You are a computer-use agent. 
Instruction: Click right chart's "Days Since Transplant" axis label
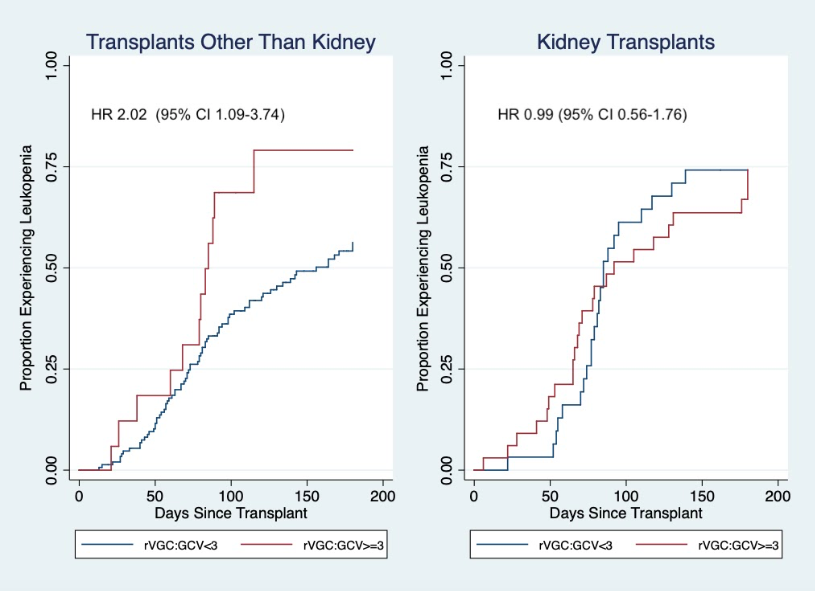tap(625, 513)
